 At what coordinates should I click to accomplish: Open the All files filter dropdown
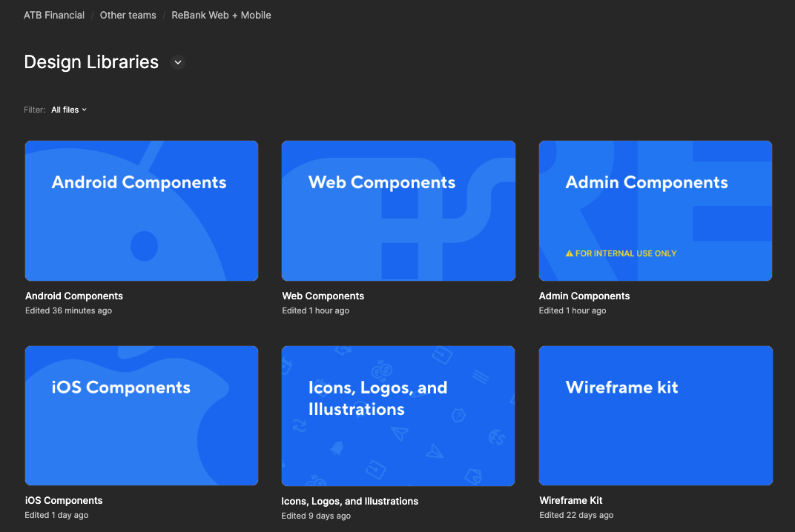coord(69,110)
